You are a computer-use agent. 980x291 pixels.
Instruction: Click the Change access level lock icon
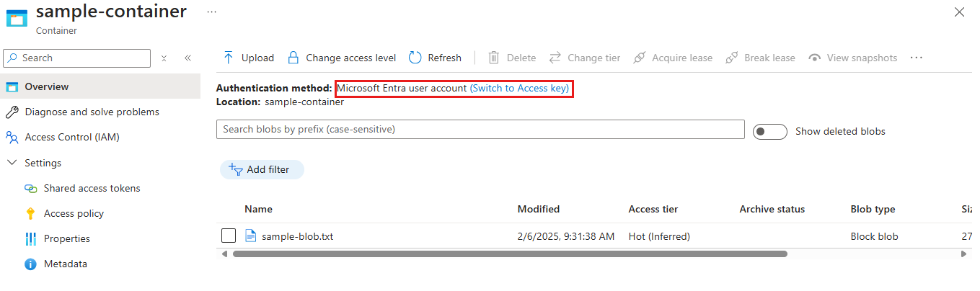point(293,58)
